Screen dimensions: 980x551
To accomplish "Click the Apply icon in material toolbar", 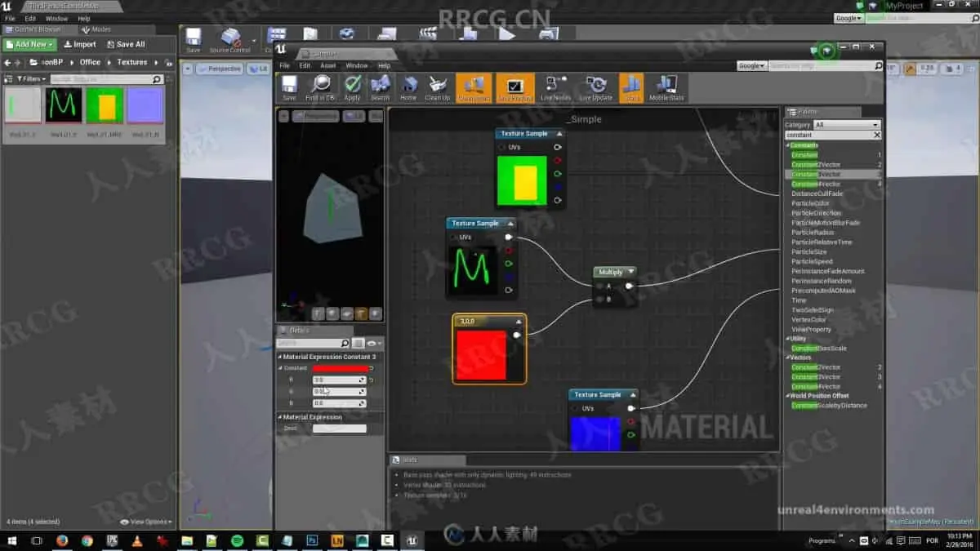I will coord(352,88).
